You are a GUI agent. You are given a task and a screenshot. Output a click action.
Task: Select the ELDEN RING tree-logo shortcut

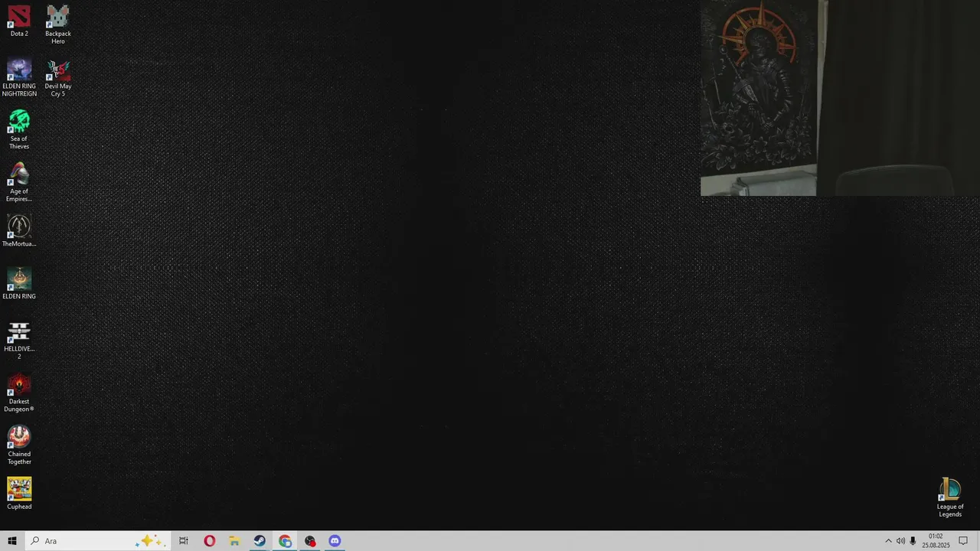[x=19, y=284]
